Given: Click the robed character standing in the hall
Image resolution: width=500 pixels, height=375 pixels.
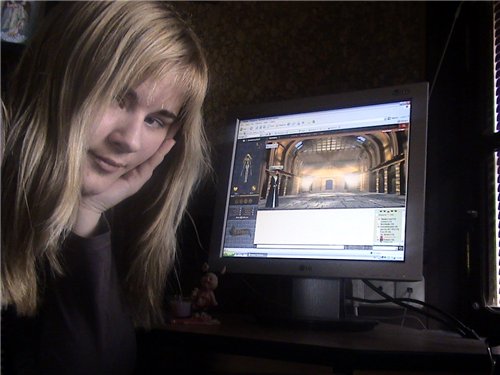Looking at the screenshot, I should click(x=273, y=190).
